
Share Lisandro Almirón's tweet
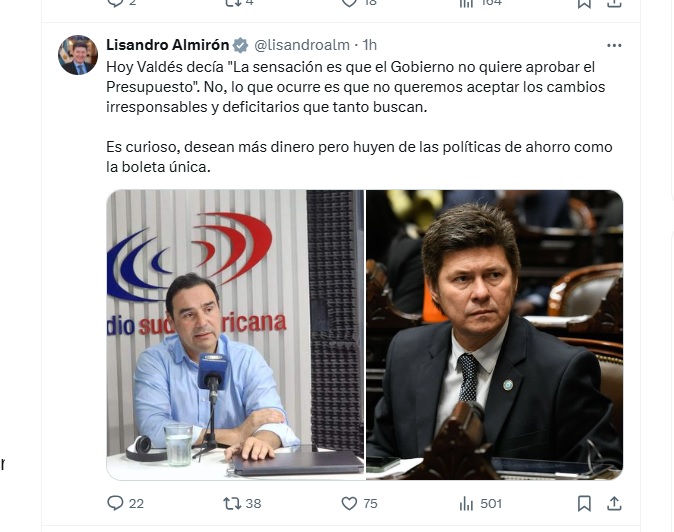tap(614, 503)
